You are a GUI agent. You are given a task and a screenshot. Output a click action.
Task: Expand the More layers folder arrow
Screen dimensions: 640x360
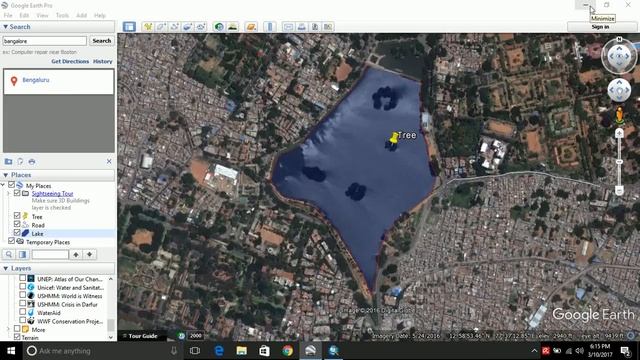[x=9, y=329]
